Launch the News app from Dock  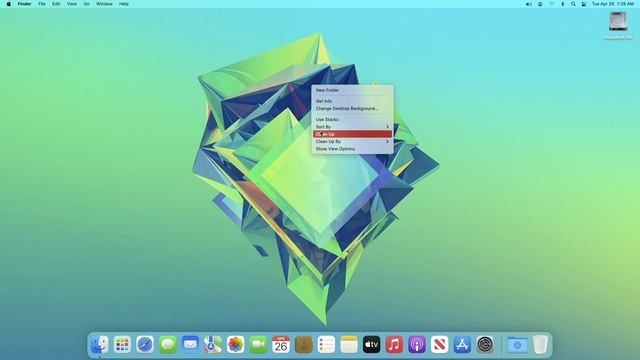click(440, 344)
